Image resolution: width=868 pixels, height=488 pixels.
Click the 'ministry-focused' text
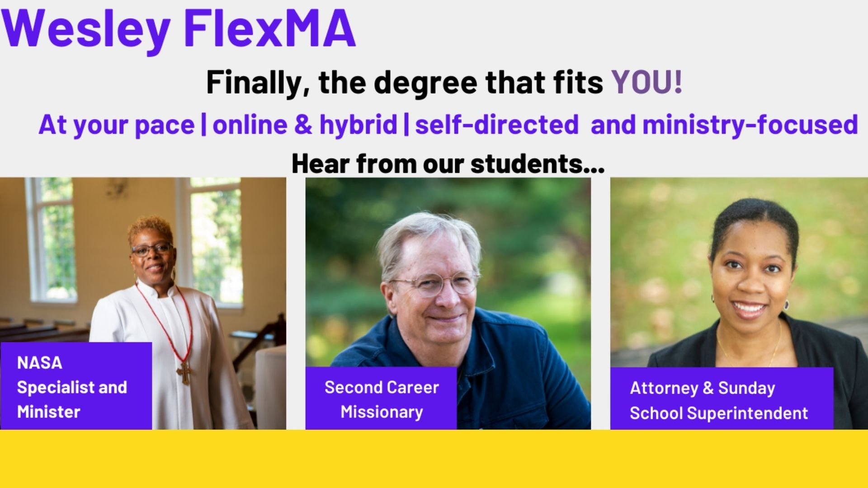pos(750,125)
